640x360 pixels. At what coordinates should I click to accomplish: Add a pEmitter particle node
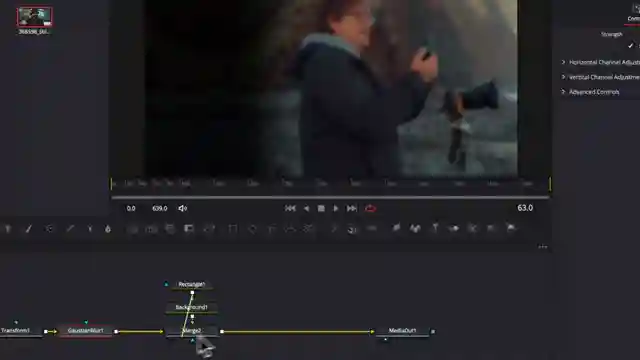(334, 229)
